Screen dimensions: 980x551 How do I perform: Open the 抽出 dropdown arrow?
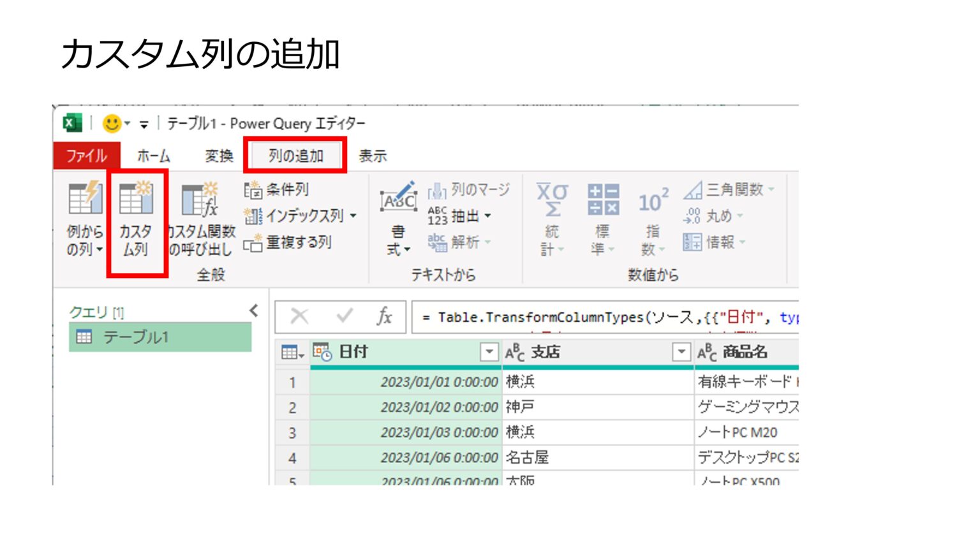point(488,216)
